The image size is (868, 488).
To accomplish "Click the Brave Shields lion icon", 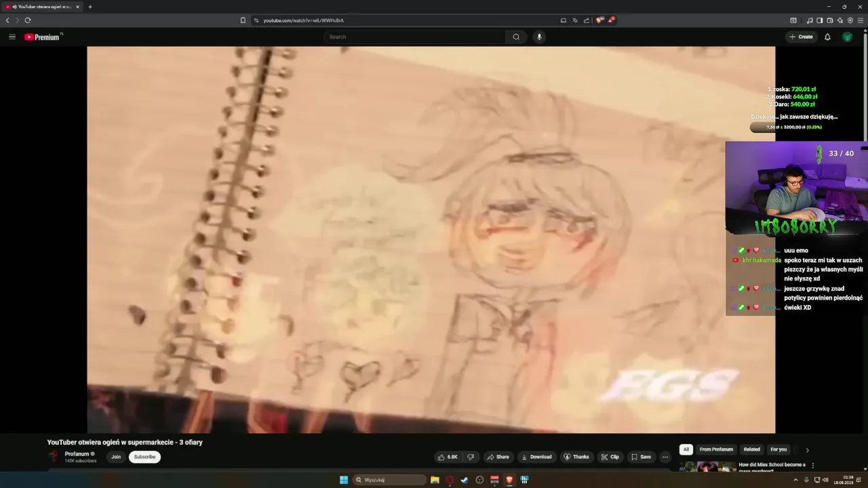I will click(599, 20).
